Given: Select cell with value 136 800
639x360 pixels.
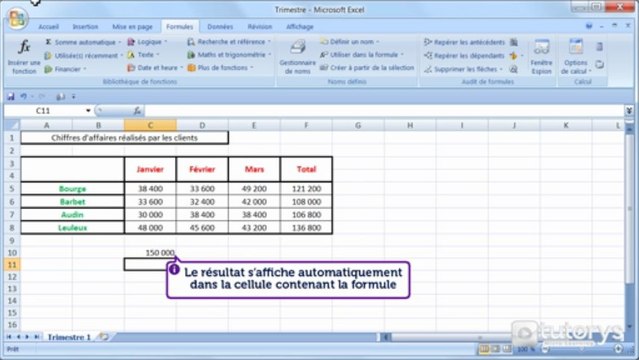Looking at the screenshot, I should point(306,227).
